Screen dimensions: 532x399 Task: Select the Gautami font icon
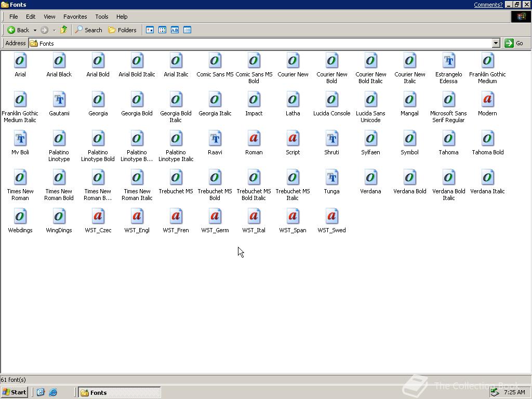59,100
